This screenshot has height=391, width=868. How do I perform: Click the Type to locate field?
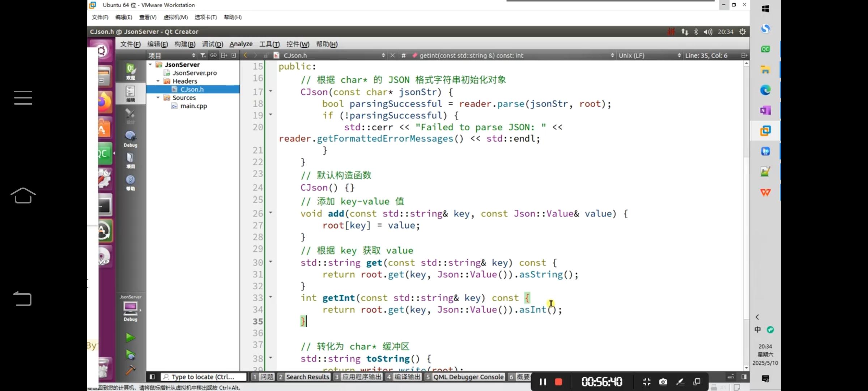[203, 377]
